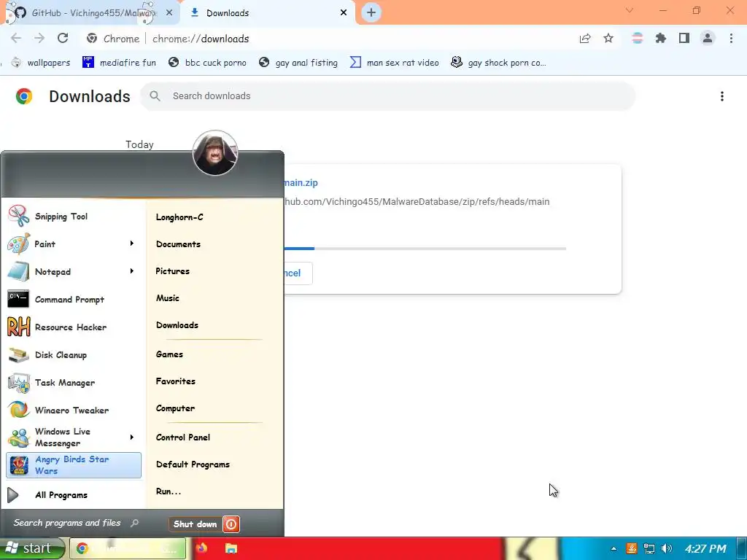747x560 pixels.
Task: Open network tray icon
Action: pyautogui.click(x=649, y=548)
